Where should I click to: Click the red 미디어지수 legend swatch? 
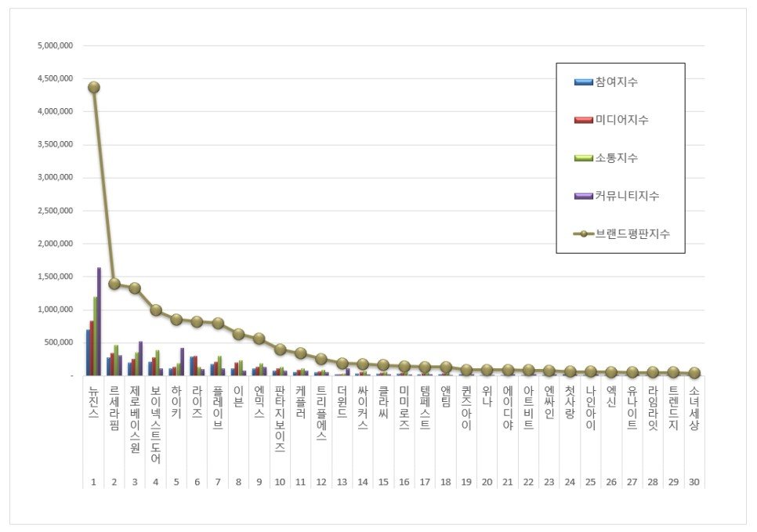[x=583, y=120]
